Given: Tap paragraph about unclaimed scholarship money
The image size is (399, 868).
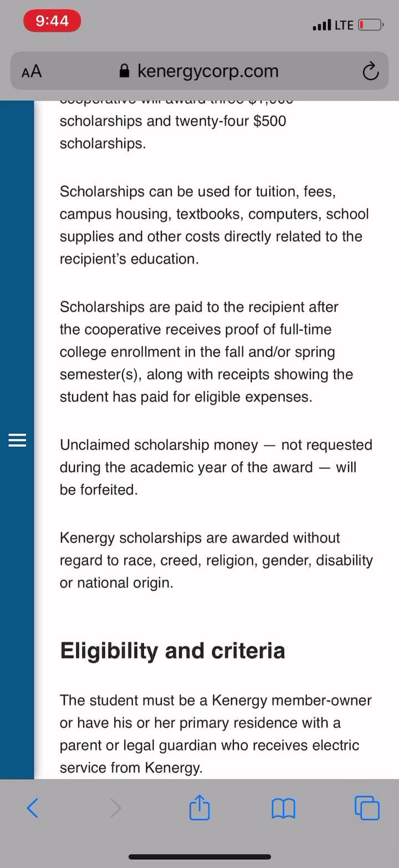Looking at the screenshot, I should 216,467.
